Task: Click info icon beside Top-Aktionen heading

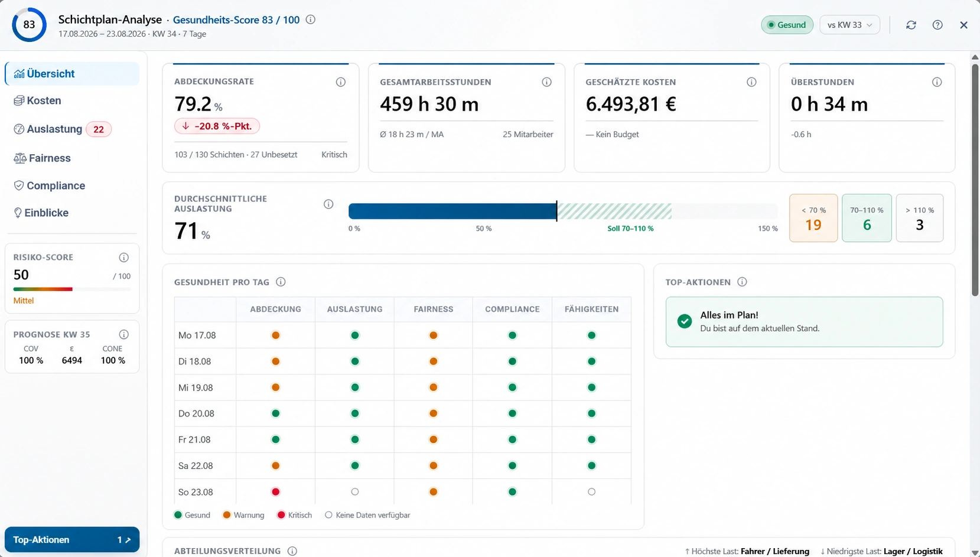Action: [x=742, y=282]
